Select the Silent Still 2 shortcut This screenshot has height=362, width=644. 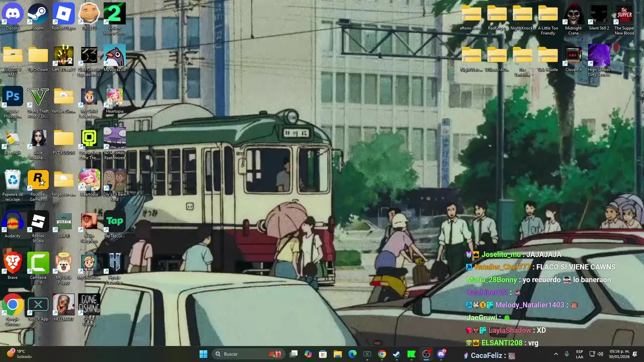[599, 18]
